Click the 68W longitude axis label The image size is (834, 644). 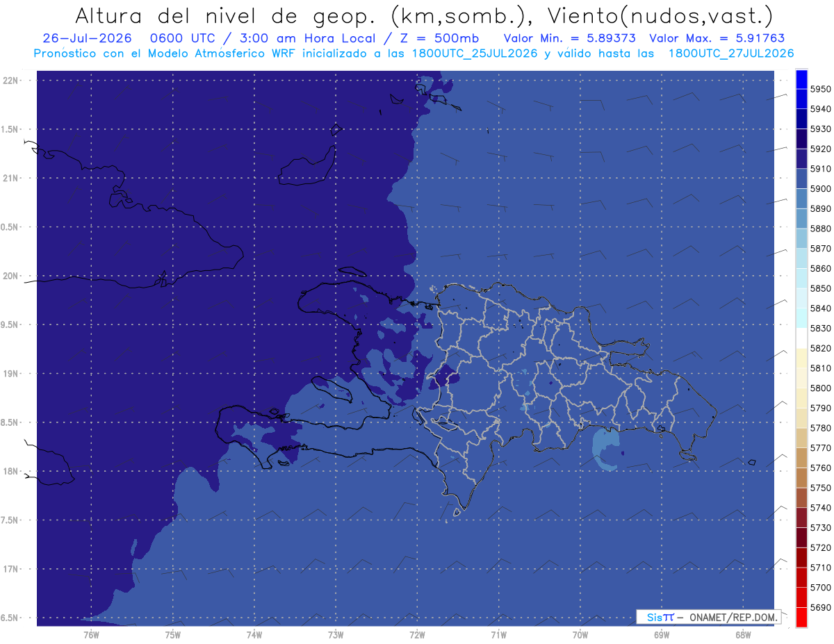742,634
